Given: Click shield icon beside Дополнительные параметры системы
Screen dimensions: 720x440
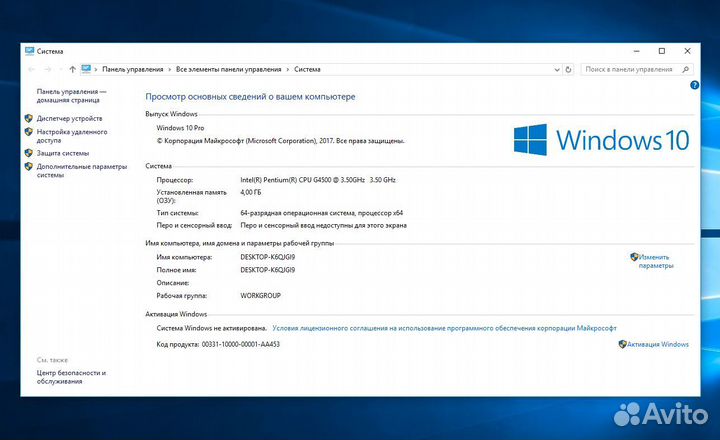Looking at the screenshot, I should click(29, 166).
